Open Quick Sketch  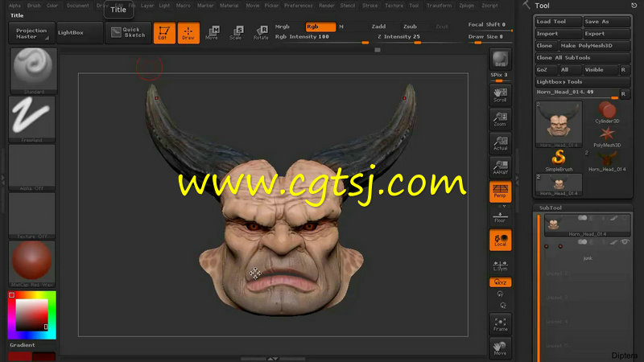[128, 32]
